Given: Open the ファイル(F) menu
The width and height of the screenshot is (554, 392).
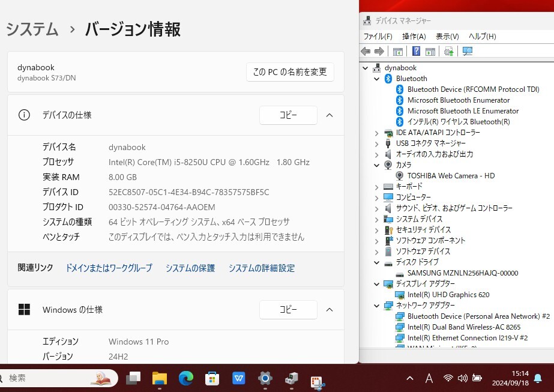Looking at the screenshot, I should click(x=378, y=37).
